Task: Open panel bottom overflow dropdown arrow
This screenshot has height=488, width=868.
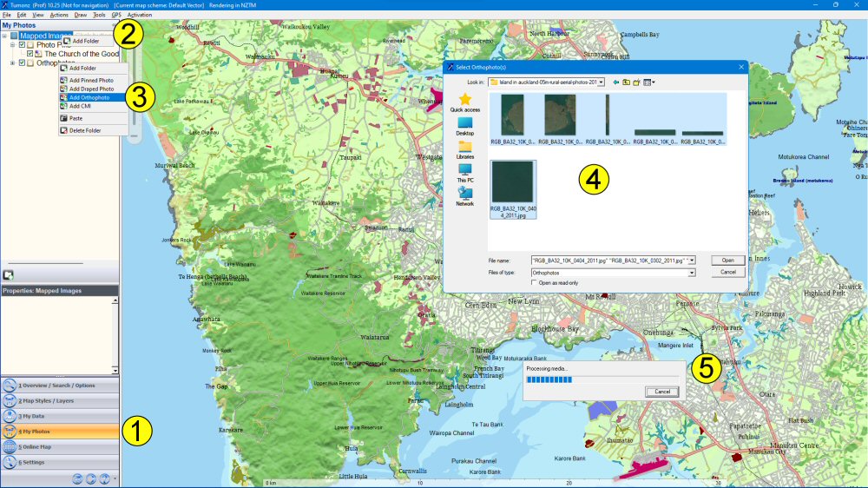Action: [x=115, y=478]
